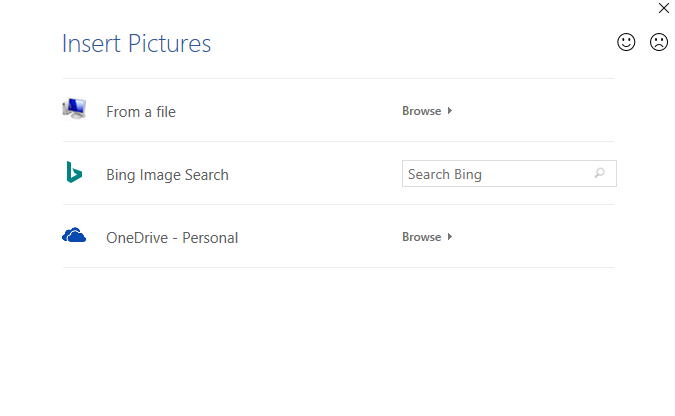Screen dimensions: 675x416
Task: Click the sad frown feedback icon
Action: click(659, 42)
